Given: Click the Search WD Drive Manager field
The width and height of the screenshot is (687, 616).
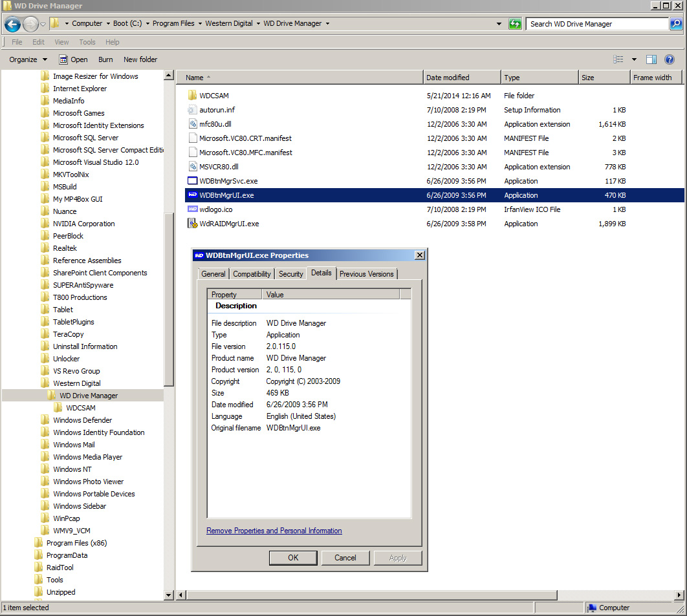Looking at the screenshot, I should 598,24.
